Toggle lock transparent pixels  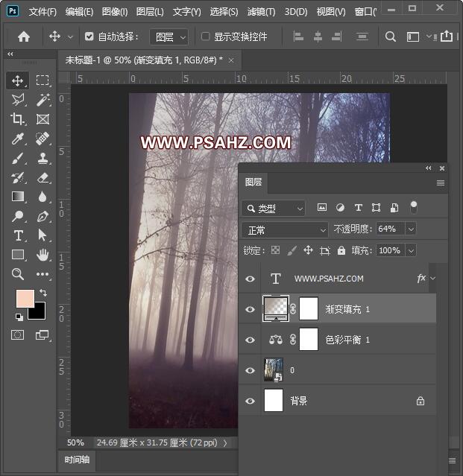coord(275,250)
